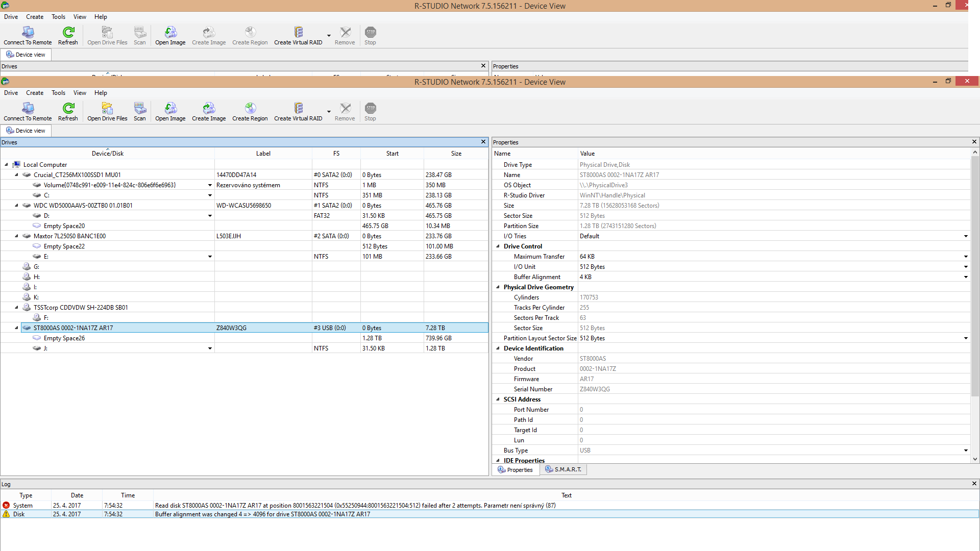Click the Refresh icon in the toolbar
The image size is (980, 551).
[68, 109]
